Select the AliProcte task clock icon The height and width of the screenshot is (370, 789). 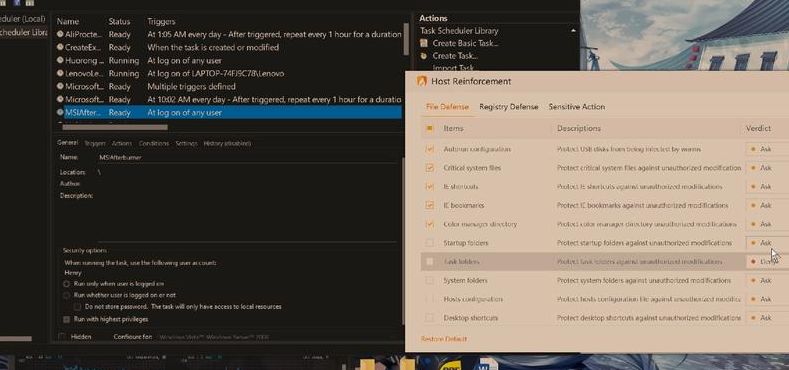point(60,35)
